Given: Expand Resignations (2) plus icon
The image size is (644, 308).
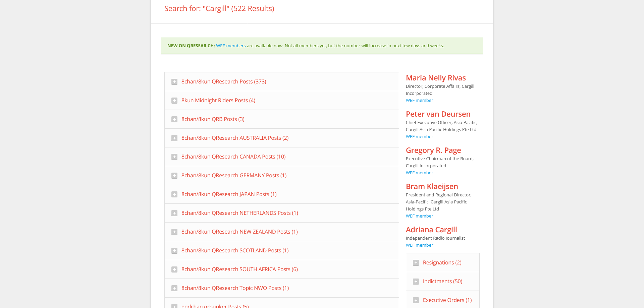Looking at the screenshot, I should [416, 263].
